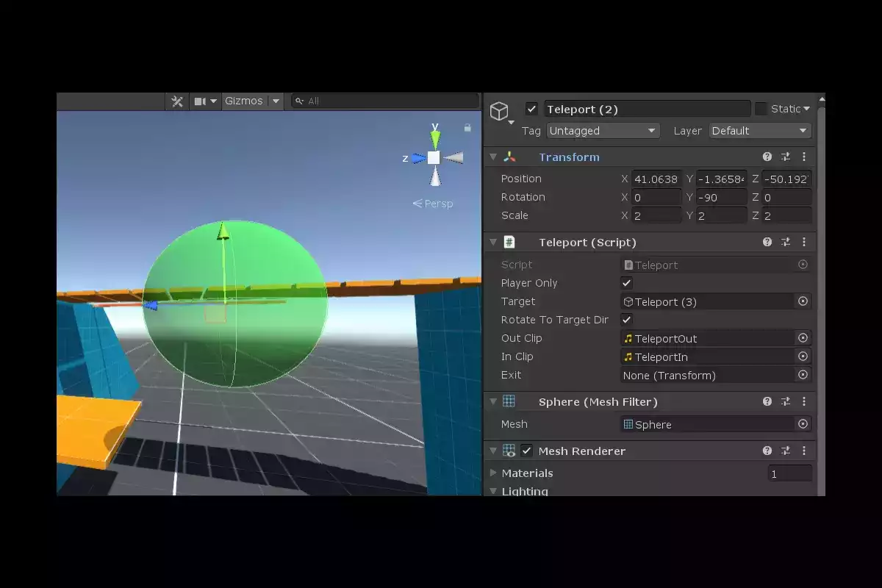Click the scene view tools wrench icon
Screen dimensions: 882x588
click(177, 101)
